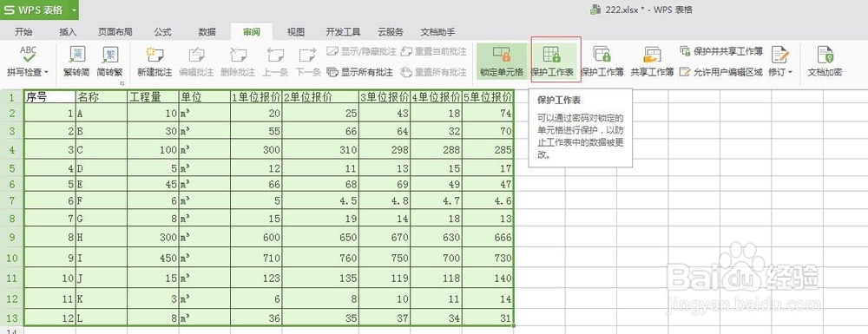Switch to the 公式 tab
The height and width of the screenshot is (334, 868).
[163, 32]
